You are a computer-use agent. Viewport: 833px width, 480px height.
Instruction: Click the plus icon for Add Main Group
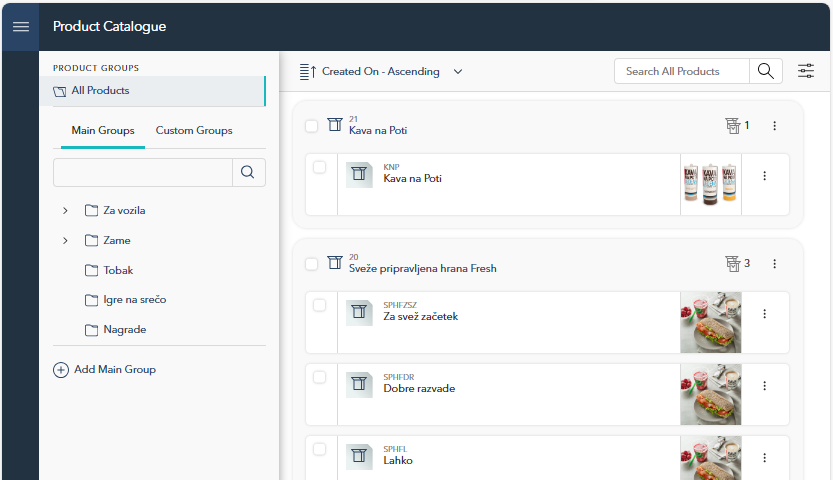(x=61, y=370)
